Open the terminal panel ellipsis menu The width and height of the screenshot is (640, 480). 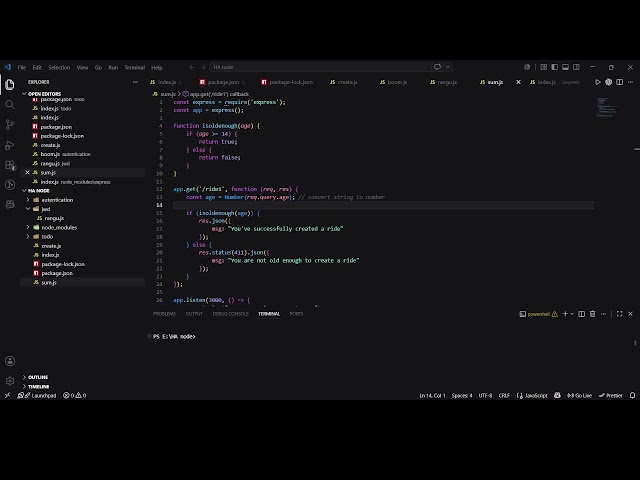tap(603, 314)
